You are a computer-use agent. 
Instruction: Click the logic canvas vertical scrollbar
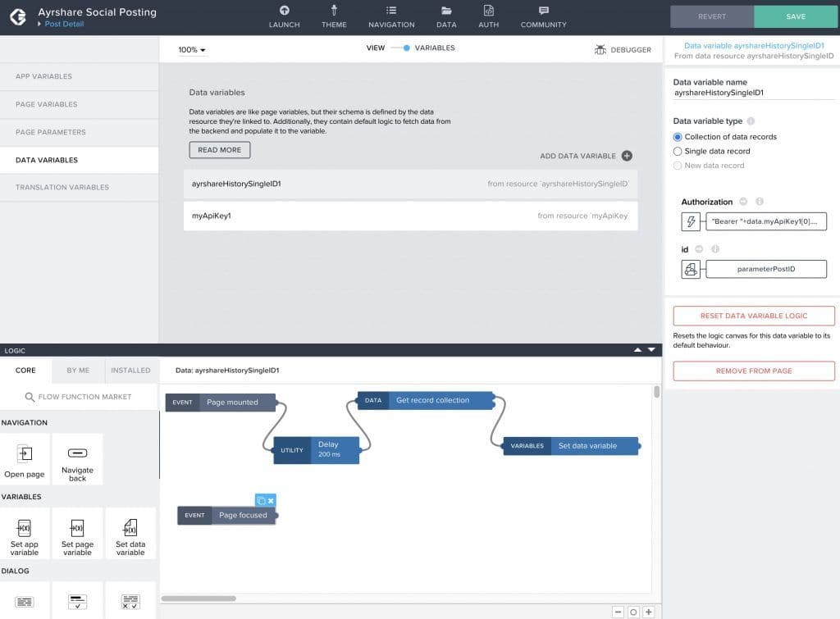tap(657, 391)
